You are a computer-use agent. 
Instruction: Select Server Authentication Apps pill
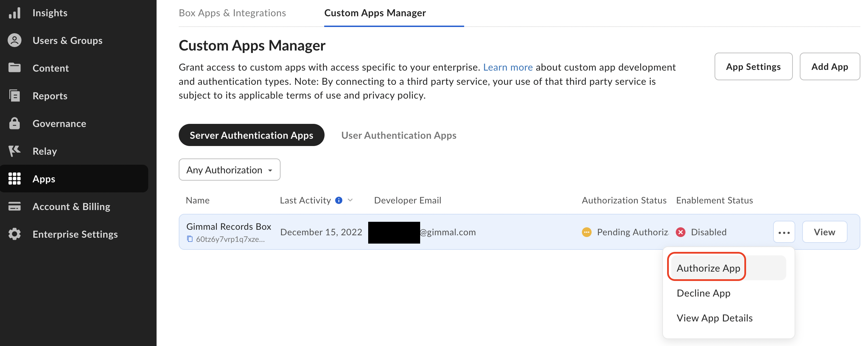pos(251,135)
